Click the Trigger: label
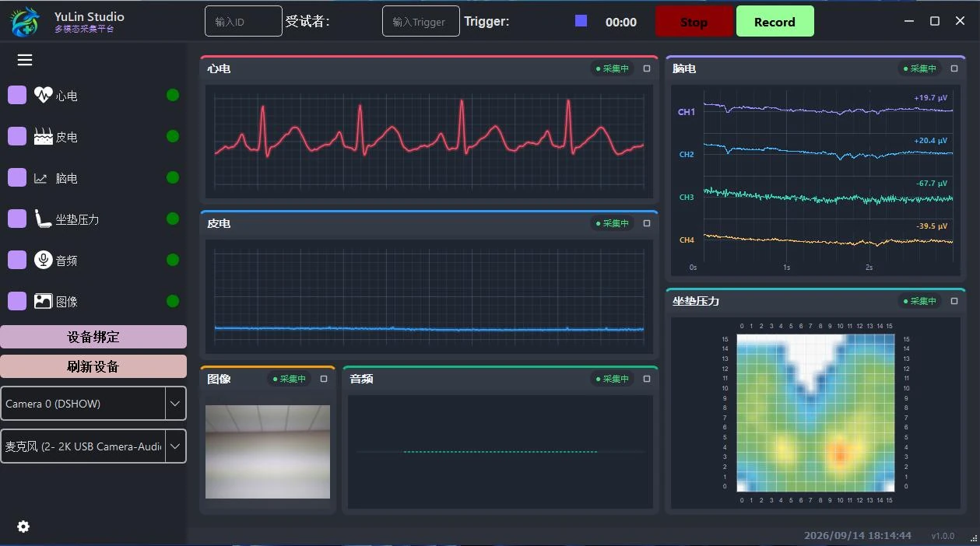The height and width of the screenshot is (546, 980). tap(486, 22)
